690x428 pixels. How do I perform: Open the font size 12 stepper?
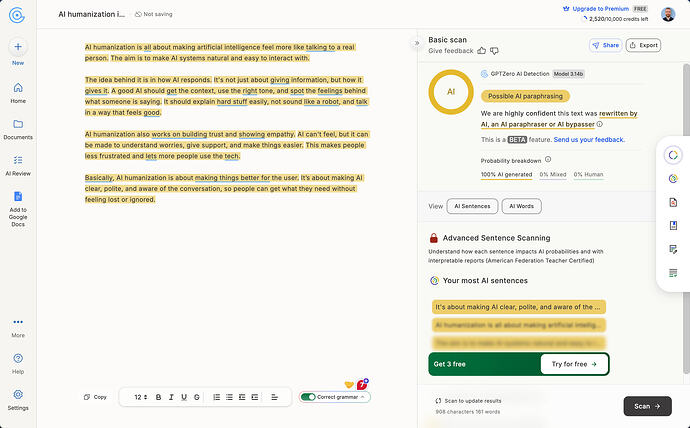141,397
